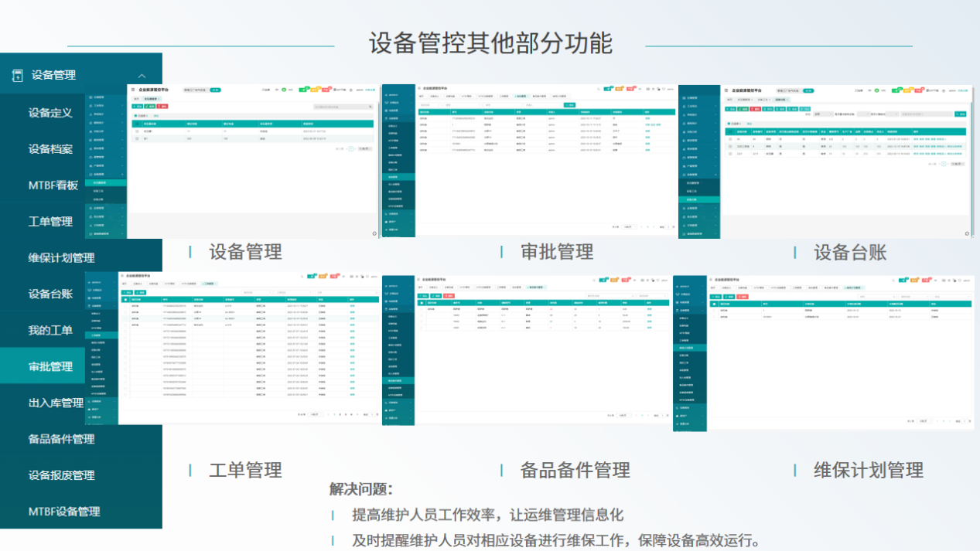Click hamburger menu icon in 设备台账 screenshot

pyautogui.click(x=727, y=90)
